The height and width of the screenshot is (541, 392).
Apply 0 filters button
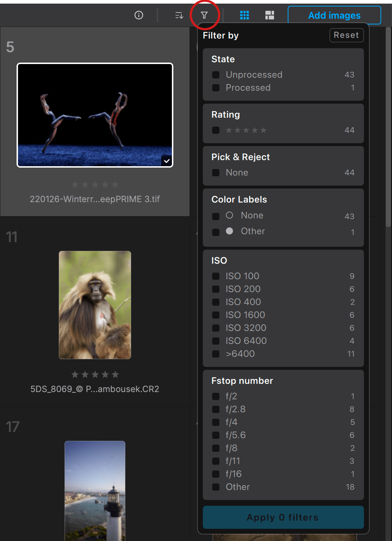pyautogui.click(x=283, y=517)
